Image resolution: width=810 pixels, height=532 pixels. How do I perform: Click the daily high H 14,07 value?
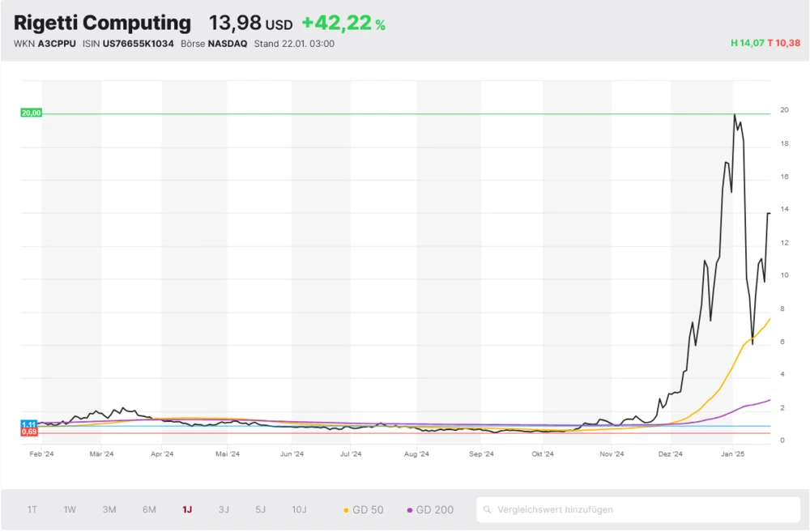tap(747, 43)
